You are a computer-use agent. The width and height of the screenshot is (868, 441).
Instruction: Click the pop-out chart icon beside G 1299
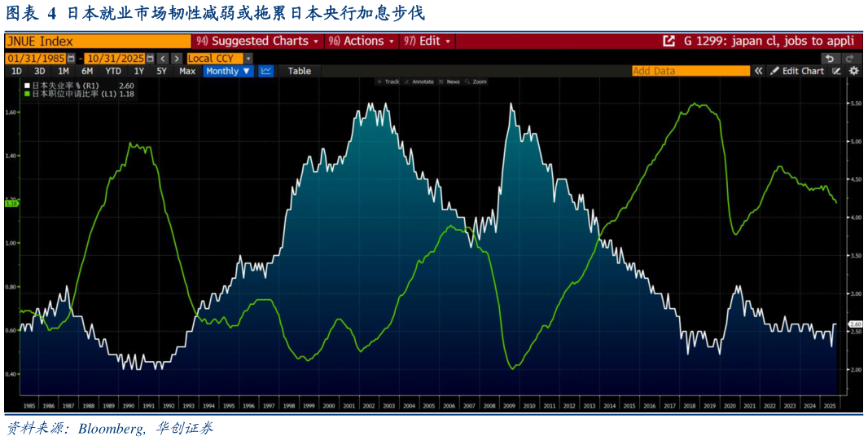669,41
